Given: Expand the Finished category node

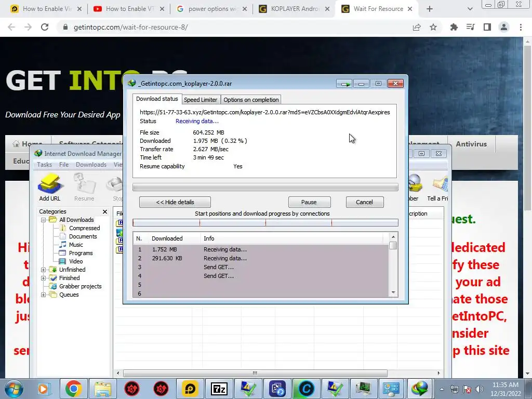Looking at the screenshot, I should 44,278.
